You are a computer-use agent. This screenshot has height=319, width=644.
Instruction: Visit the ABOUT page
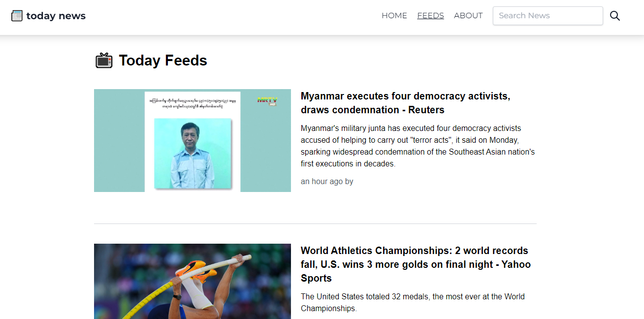pyautogui.click(x=468, y=15)
